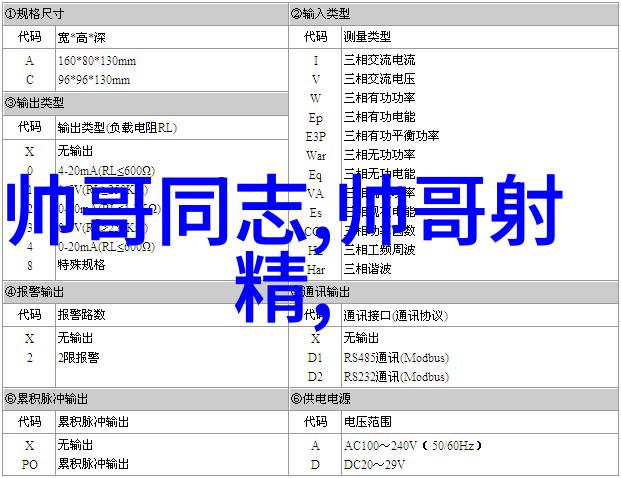Image resolution: width=621 pixels, height=478 pixels.
Task: Select code 'D' in the 供电电源 table
Action: (x=315, y=464)
